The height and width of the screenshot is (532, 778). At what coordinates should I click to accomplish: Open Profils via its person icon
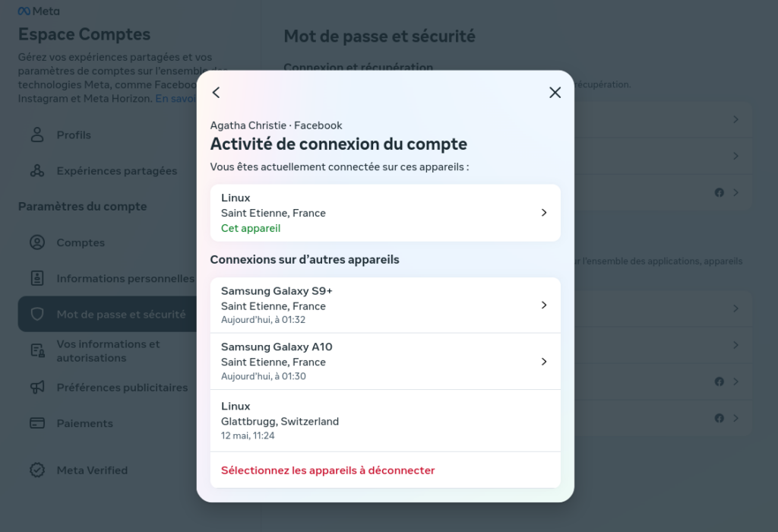(x=37, y=135)
